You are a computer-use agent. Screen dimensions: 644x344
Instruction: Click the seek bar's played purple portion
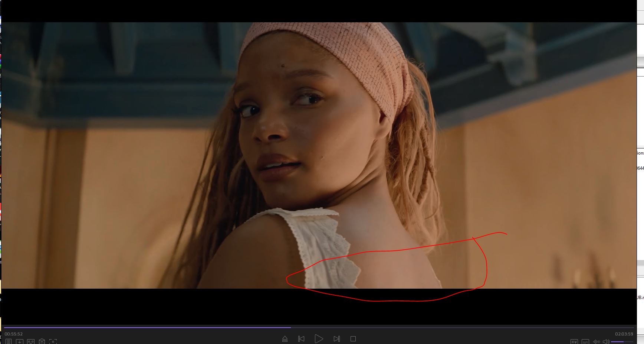(x=148, y=328)
